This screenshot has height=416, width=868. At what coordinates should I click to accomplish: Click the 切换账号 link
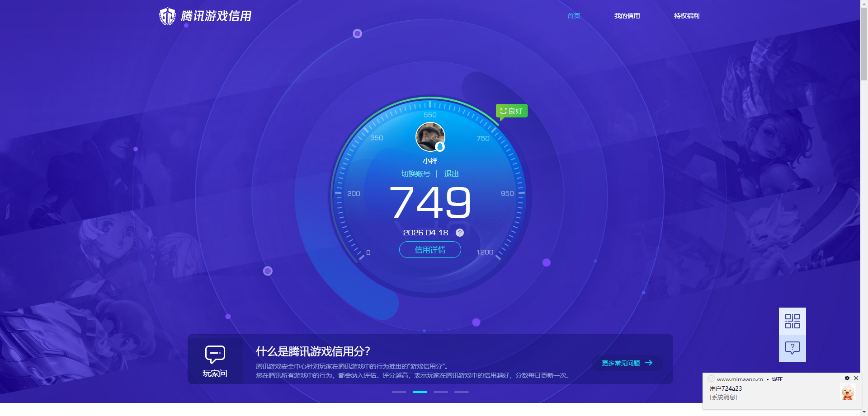click(416, 173)
